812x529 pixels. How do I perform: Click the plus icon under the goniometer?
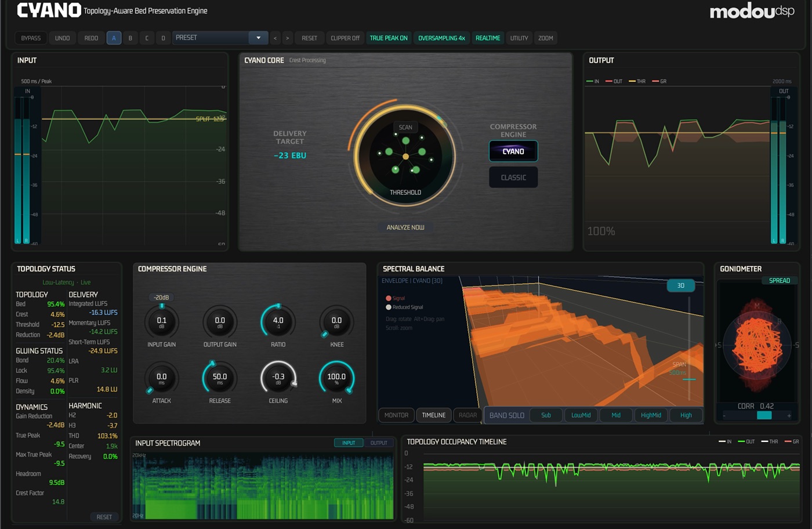[789, 415]
